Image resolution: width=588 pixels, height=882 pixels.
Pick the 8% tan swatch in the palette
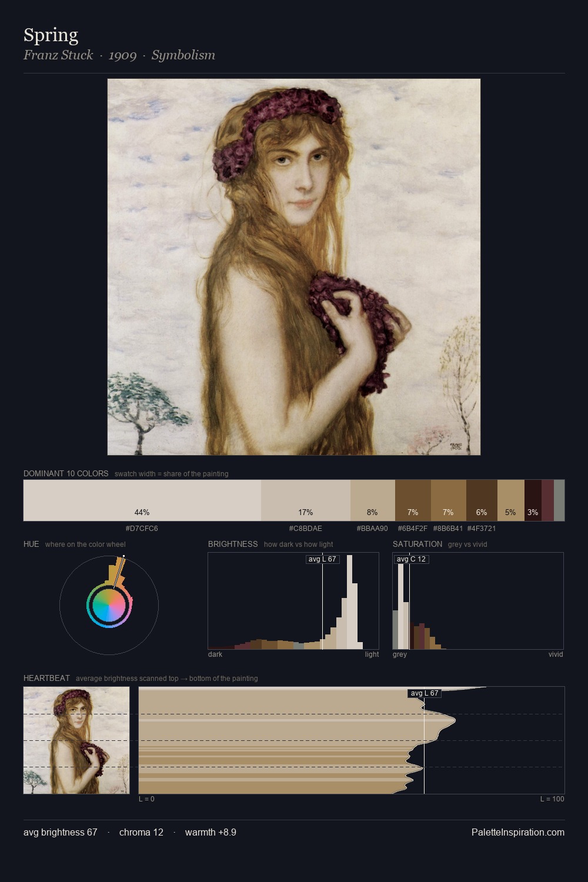(x=373, y=500)
